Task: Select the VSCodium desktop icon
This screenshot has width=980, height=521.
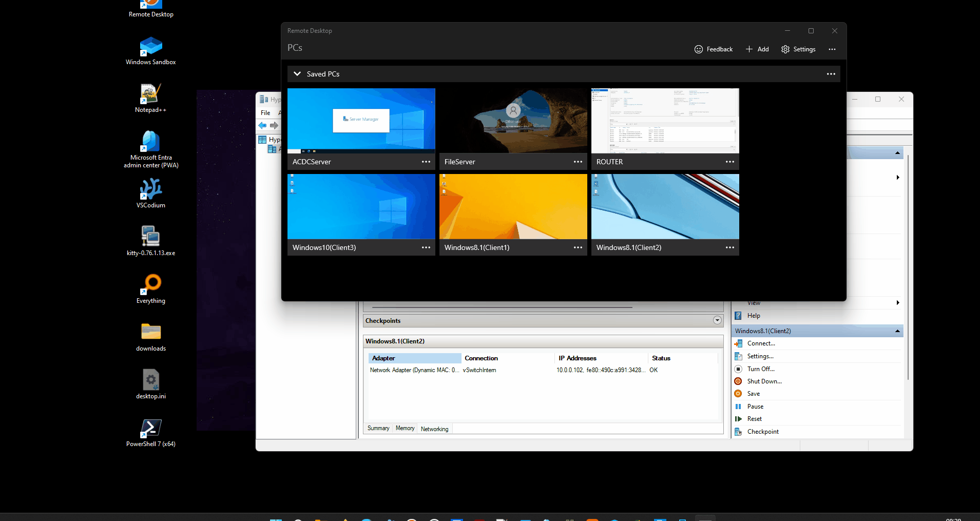Action: (x=151, y=194)
